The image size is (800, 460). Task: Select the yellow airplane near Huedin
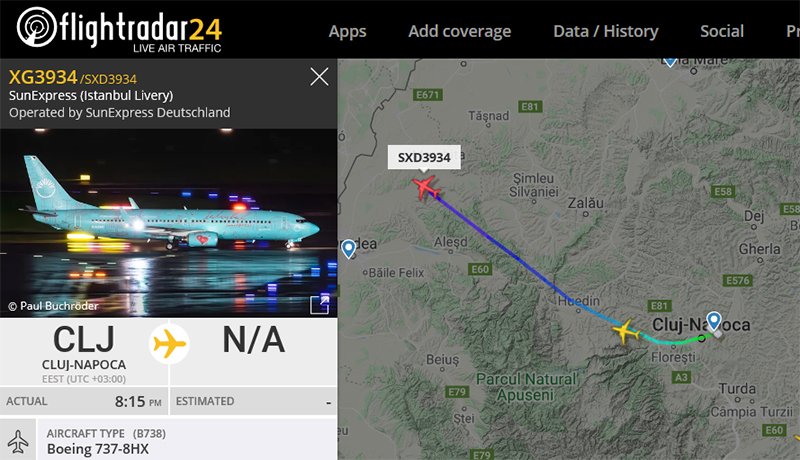tap(625, 332)
